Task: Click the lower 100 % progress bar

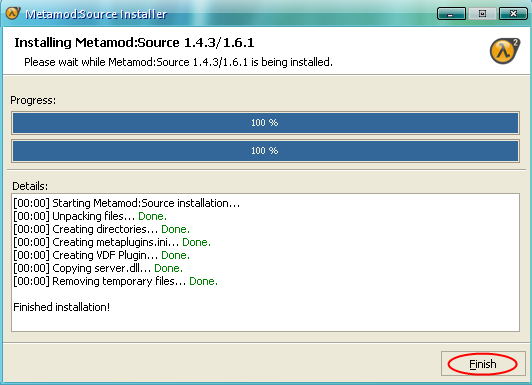Action: (265, 151)
